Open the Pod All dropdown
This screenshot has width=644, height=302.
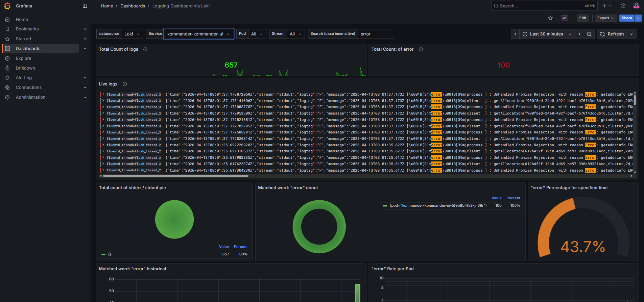coord(257,34)
